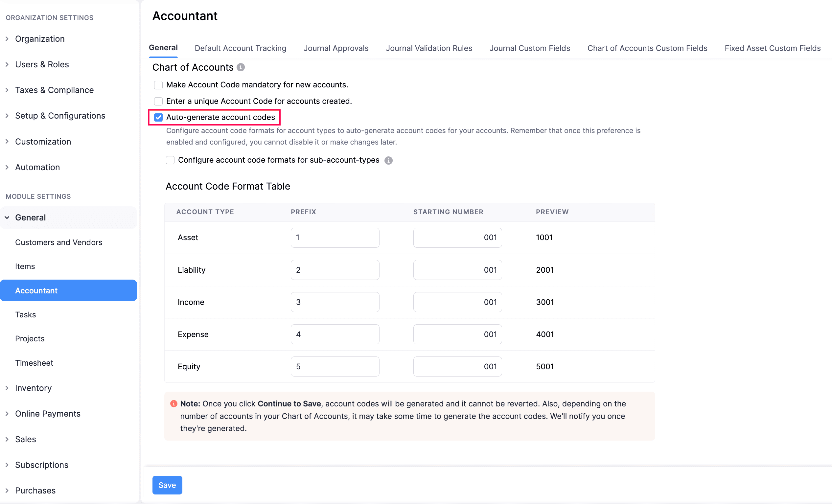
Task: Open Projects settings in sidebar
Action: [30, 339]
